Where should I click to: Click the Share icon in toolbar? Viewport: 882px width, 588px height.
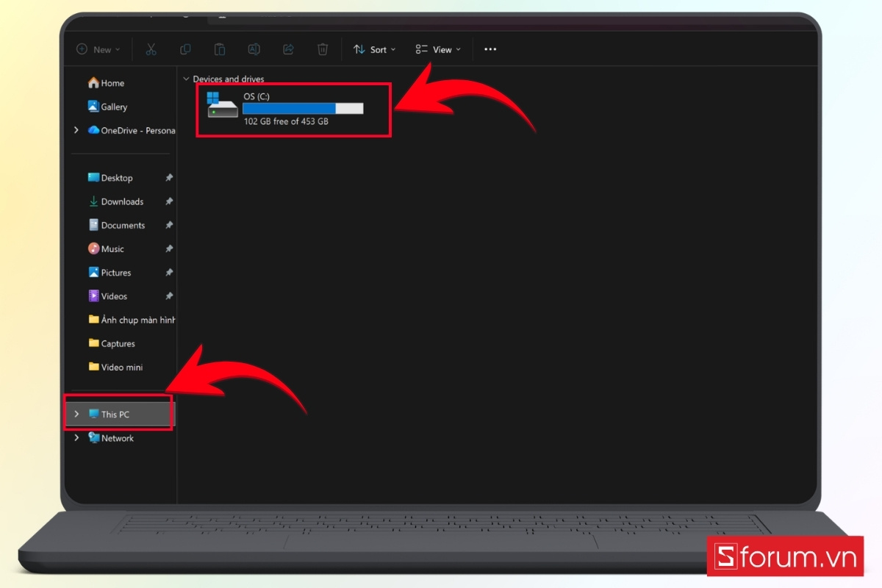[x=288, y=49]
